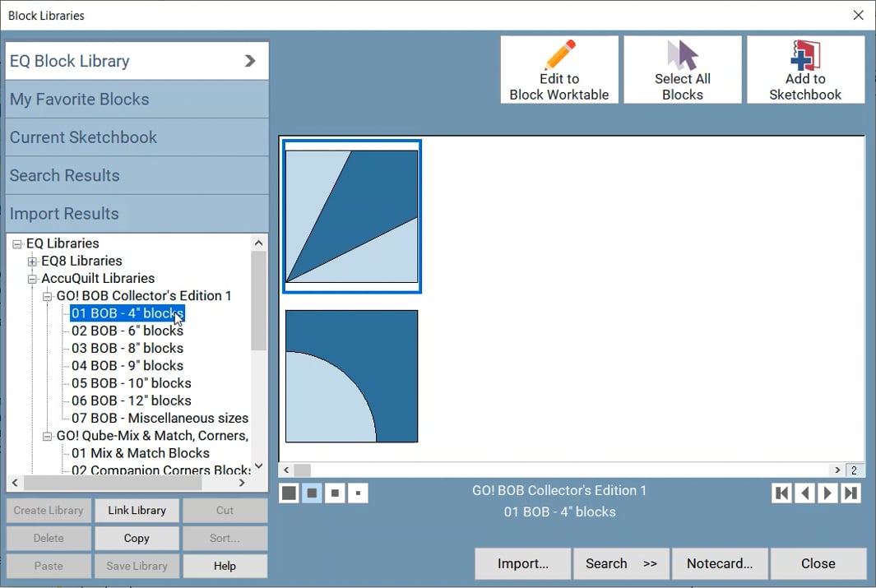Go to previous block arrow
Image resolution: width=876 pixels, height=588 pixels.
tap(804, 493)
